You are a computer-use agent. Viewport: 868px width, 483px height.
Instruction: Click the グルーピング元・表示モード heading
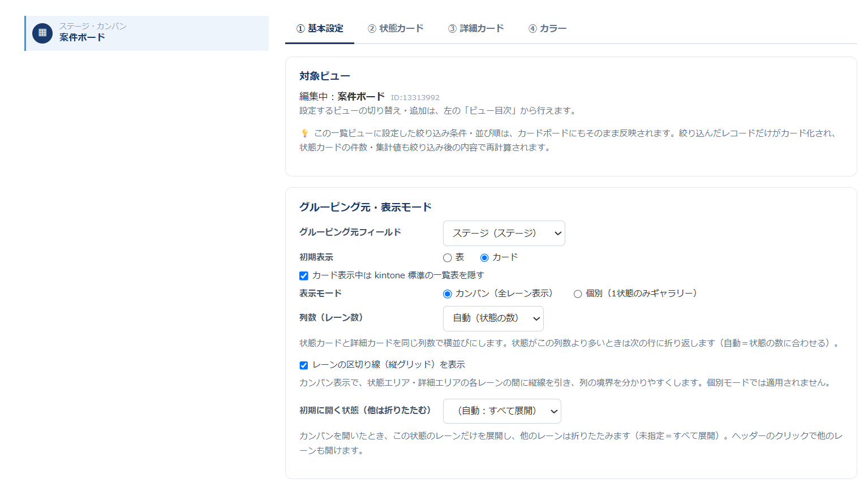click(x=366, y=207)
